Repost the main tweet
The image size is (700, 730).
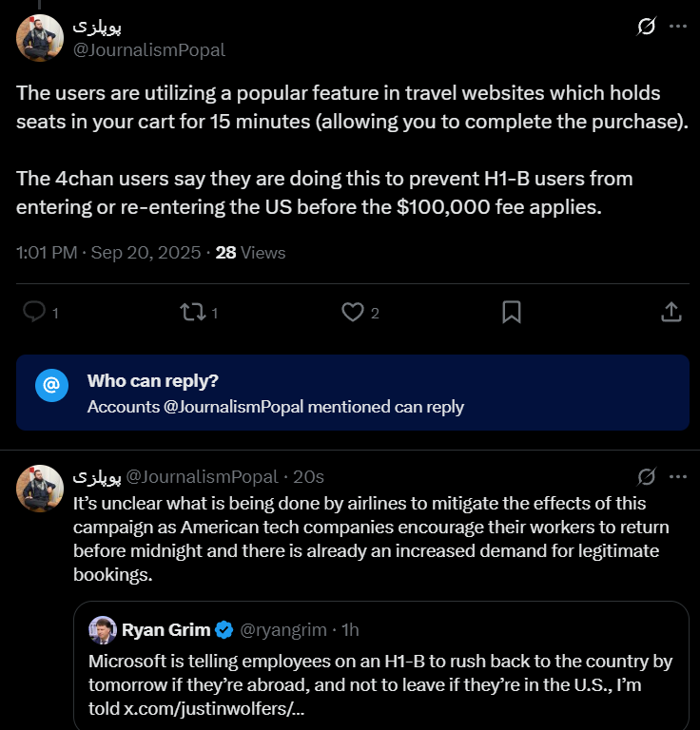pos(193,312)
